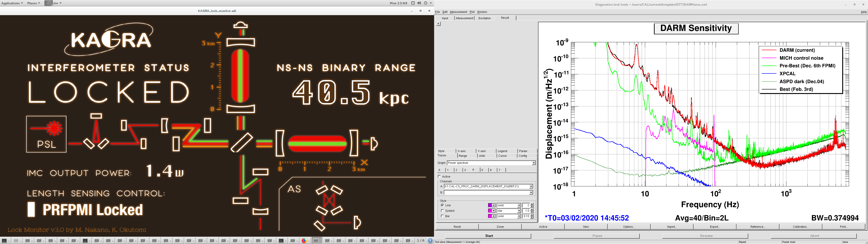Screen dimensions: 868x244
Task: Collapse the DTT options panel with arrow button
Action: point(438,23)
